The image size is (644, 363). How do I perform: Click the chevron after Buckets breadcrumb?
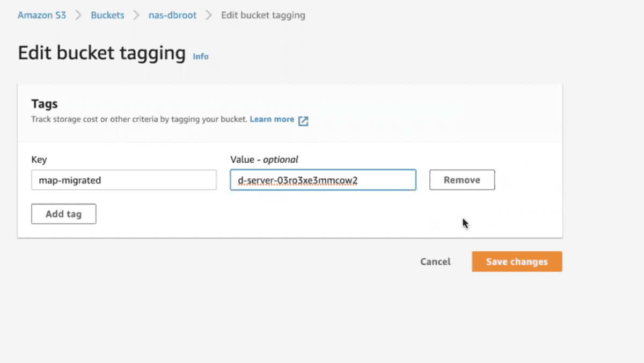coord(136,15)
